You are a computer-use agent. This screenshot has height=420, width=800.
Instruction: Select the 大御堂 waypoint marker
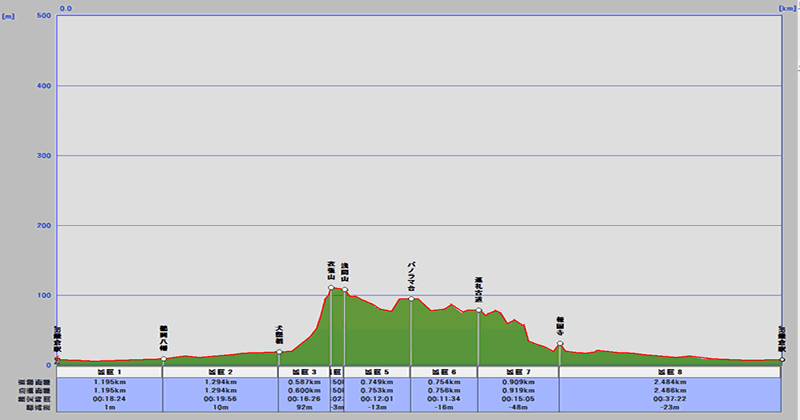(x=279, y=352)
